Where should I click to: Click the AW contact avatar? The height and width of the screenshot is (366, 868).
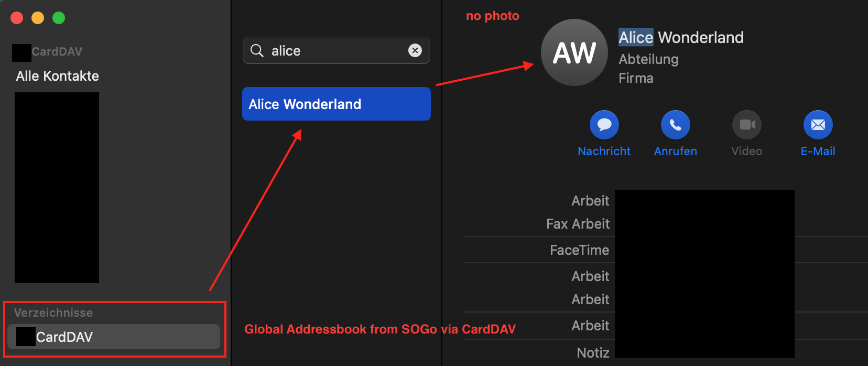574,52
